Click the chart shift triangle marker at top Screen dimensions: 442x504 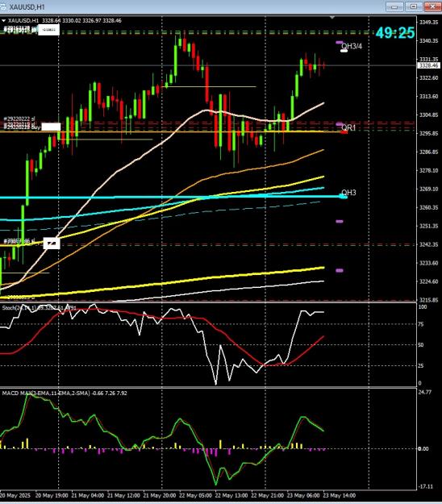coord(332,17)
